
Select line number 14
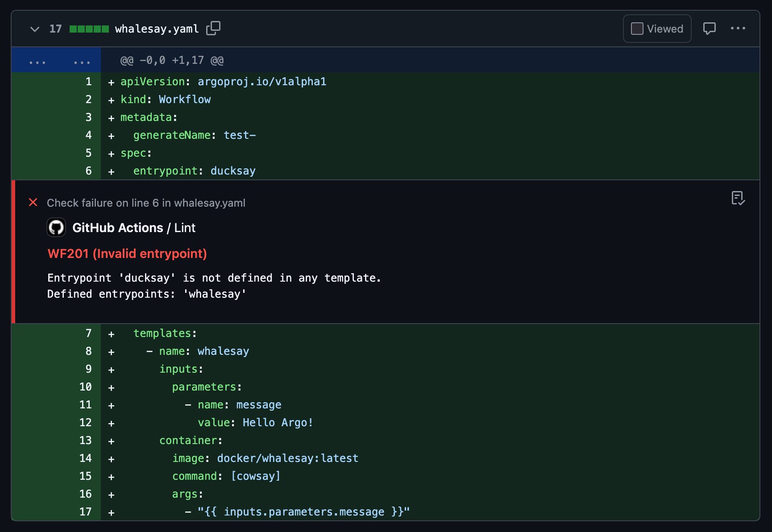[85, 458]
